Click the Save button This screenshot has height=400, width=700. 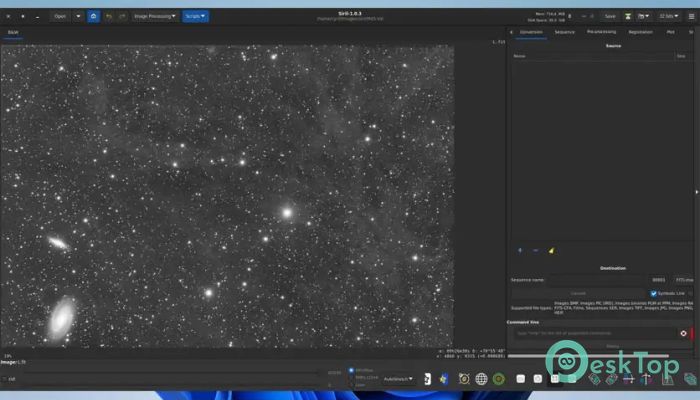point(610,17)
